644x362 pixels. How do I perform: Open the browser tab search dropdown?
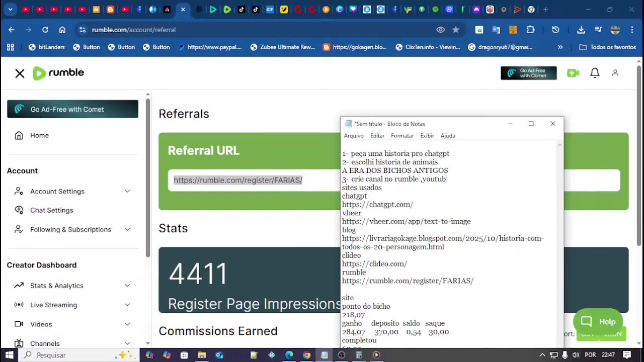11,10
